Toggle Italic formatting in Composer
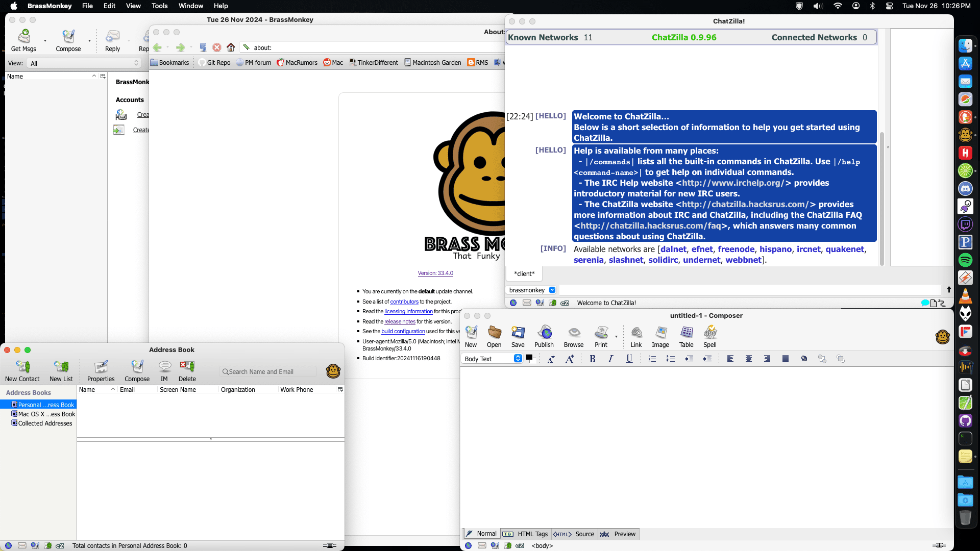The image size is (980, 551). tap(610, 359)
